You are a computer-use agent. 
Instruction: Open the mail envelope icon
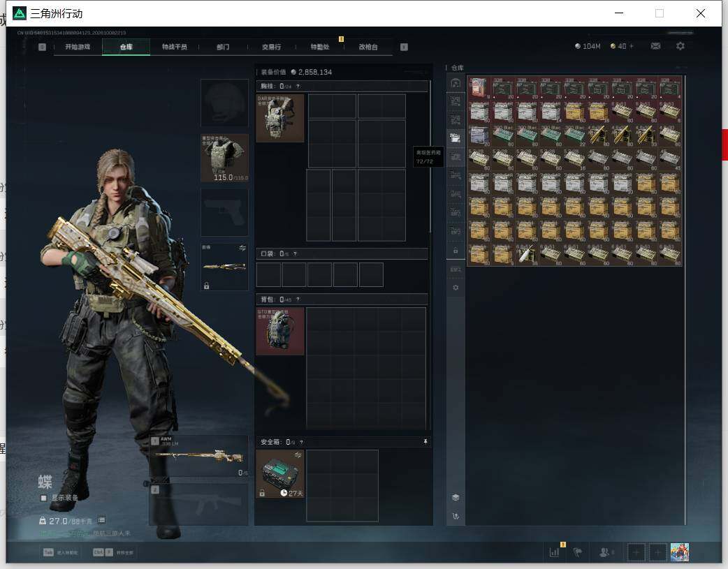coord(655,46)
